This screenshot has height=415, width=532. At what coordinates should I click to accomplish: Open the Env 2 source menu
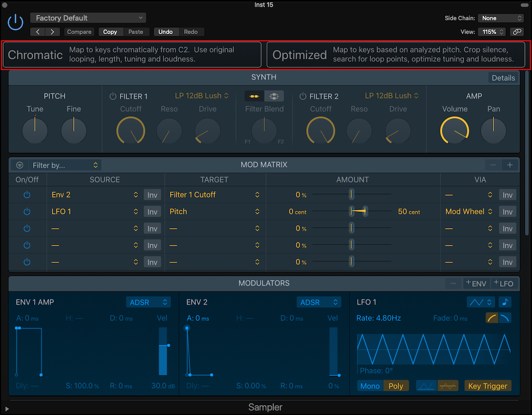tap(94, 195)
